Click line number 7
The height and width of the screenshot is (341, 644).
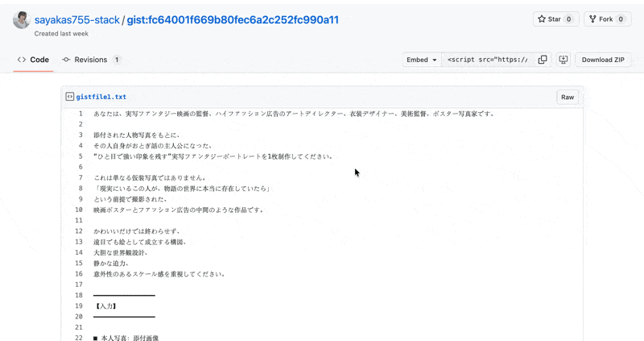coord(80,177)
